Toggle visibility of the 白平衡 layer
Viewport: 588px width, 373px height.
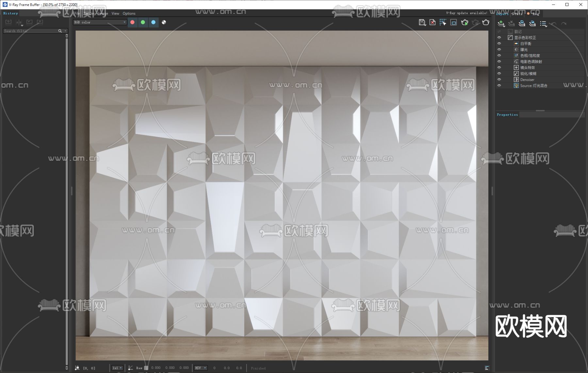point(499,43)
